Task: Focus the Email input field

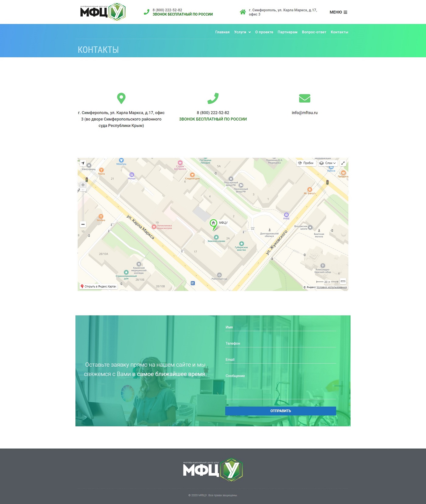Action: click(x=281, y=359)
